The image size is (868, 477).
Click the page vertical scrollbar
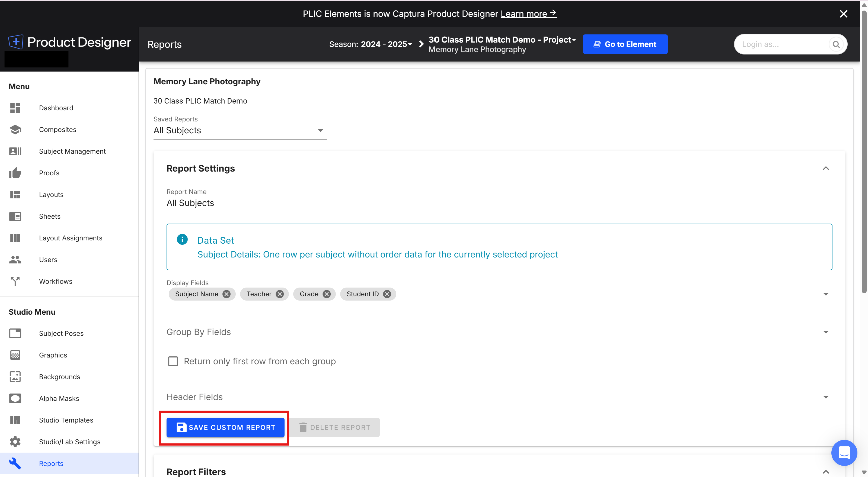tap(864, 152)
